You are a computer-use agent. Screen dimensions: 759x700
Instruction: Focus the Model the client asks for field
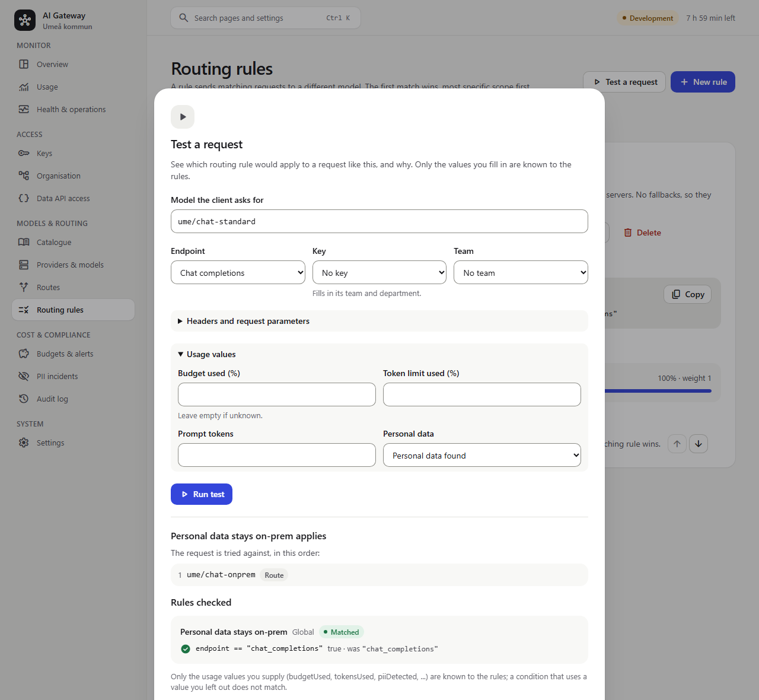[x=379, y=221]
